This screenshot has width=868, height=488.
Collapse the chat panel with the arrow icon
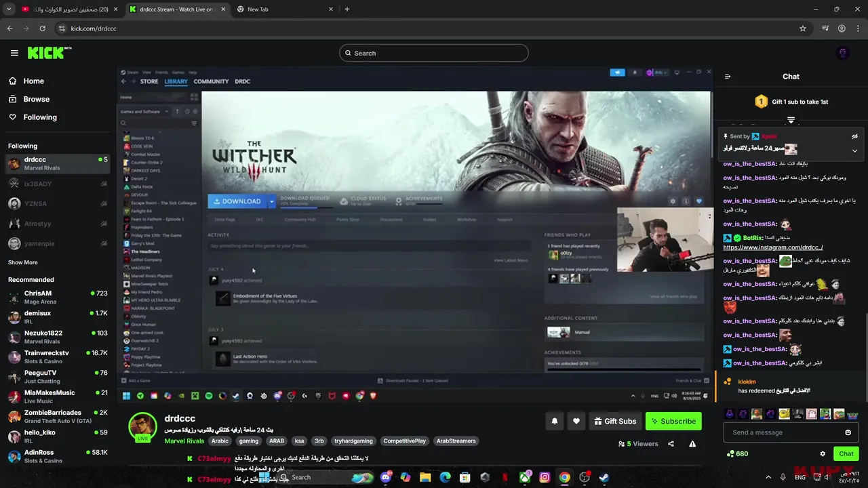[x=728, y=77]
